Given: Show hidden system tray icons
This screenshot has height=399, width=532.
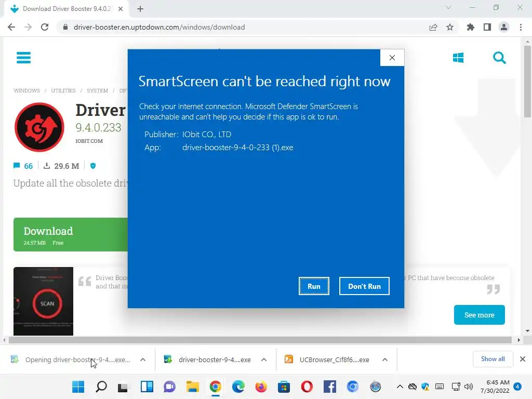Looking at the screenshot, I should (400, 387).
